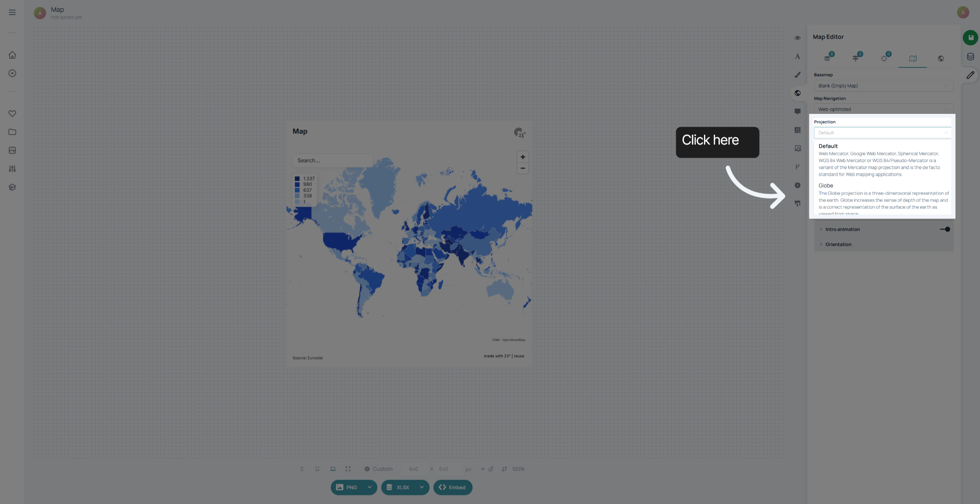Screen dimensions: 980x504
Task: Click the Embed button
Action: [x=452, y=487]
